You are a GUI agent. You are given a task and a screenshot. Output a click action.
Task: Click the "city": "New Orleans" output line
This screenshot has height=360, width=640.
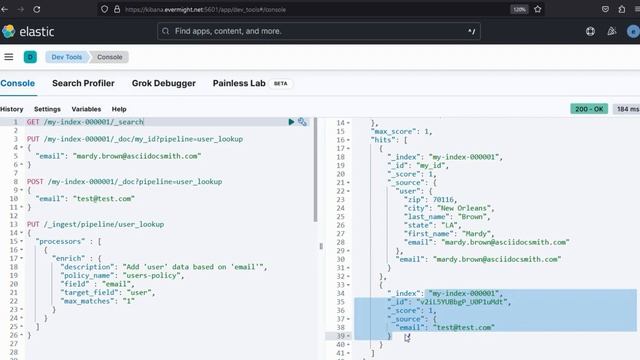449,208
